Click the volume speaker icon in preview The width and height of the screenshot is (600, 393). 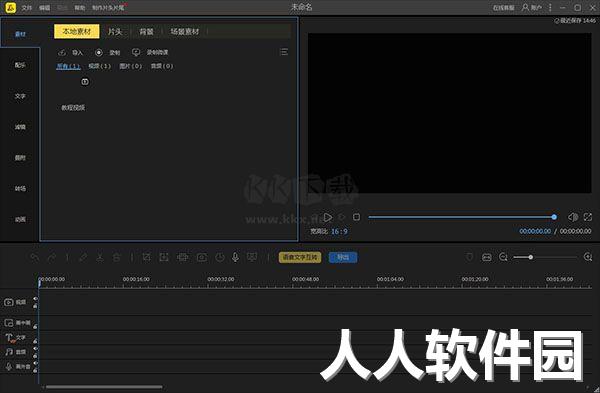[573, 217]
